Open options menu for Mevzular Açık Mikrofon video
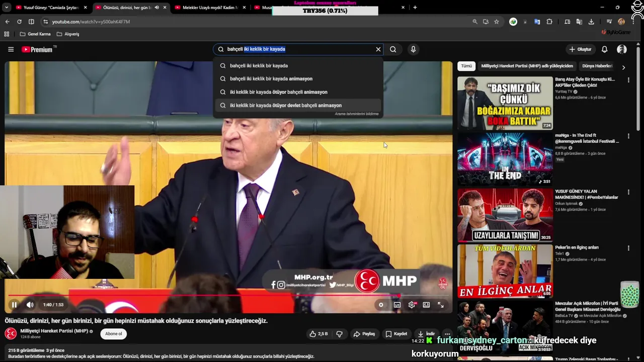This screenshot has width=644, height=362. [628, 304]
